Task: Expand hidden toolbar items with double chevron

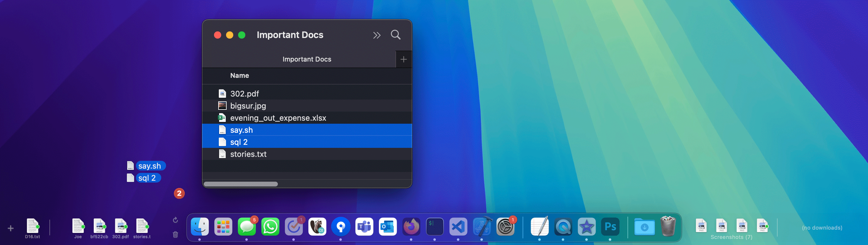Action: coord(377,35)
